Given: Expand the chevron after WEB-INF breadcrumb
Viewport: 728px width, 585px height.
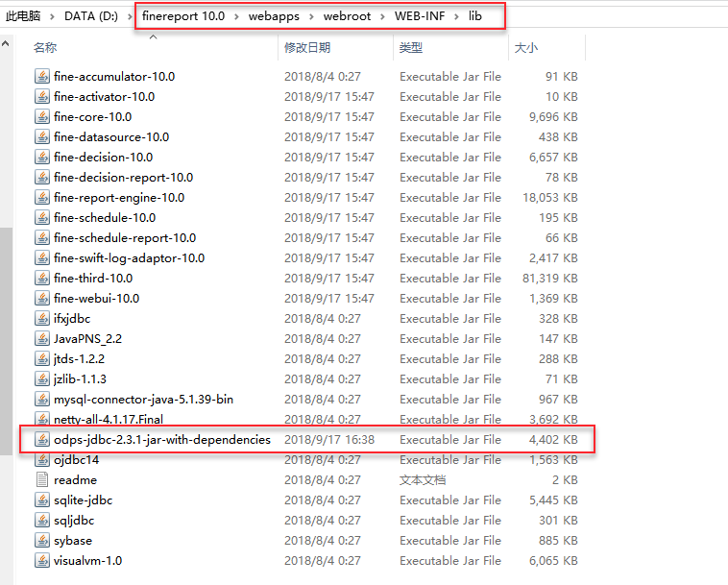Looking at the screenshot, I should (x=457, y=16).
